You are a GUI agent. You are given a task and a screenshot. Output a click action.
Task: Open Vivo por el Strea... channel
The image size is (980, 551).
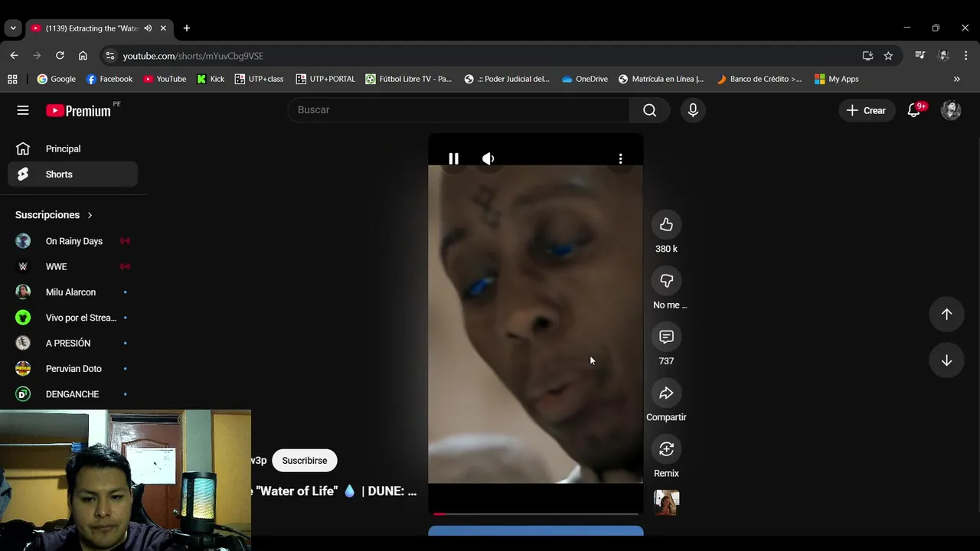(x=73, y=318)
